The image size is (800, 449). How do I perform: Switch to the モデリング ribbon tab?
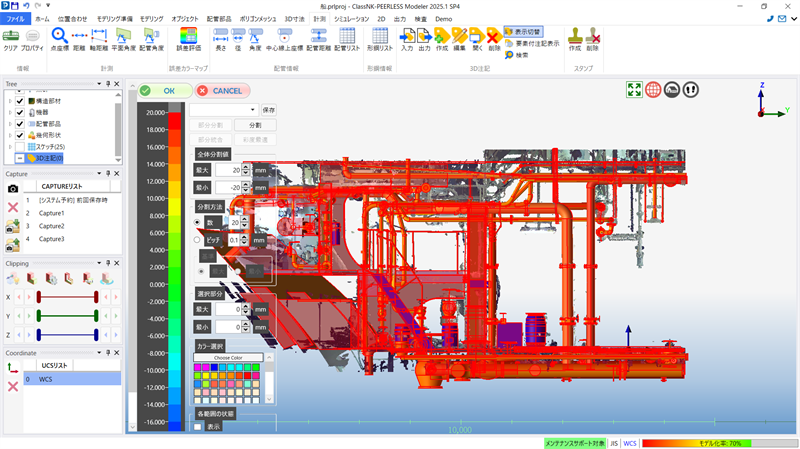click(152, 19)
